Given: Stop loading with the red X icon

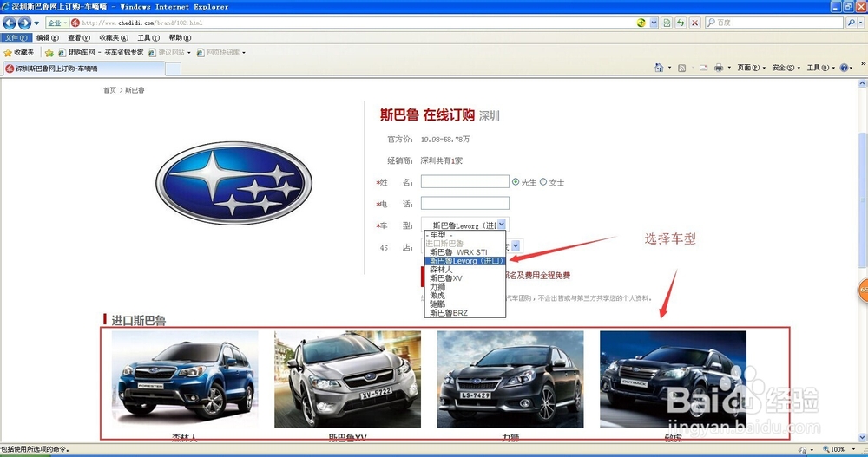Looking at the screenshot, I should [x=694, y=23].
